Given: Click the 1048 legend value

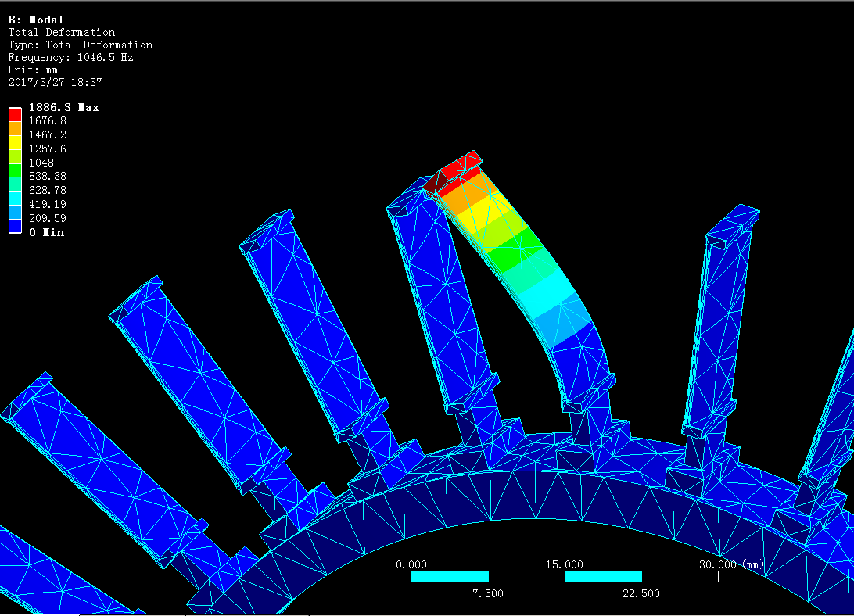Looking at the screenshot, I should click(41, 163).
